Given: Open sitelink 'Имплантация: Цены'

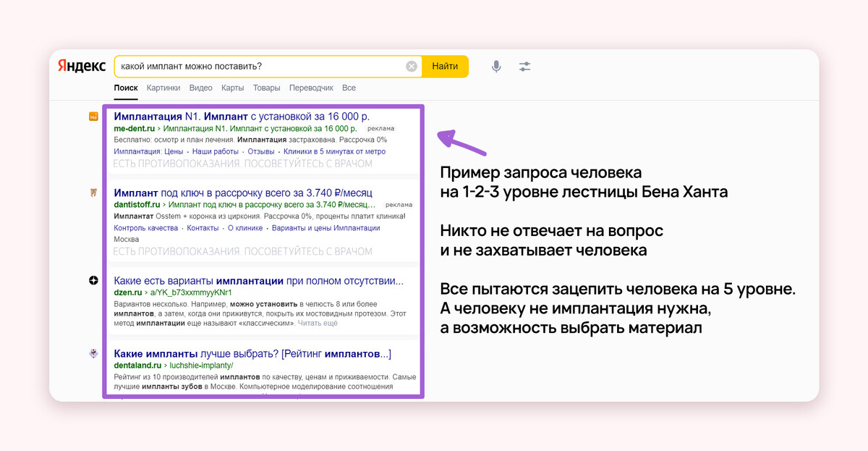Looking at the screenshot, I should [148, 151].
